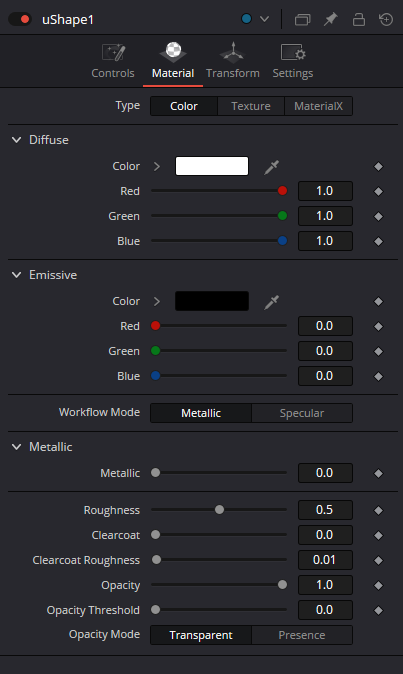Select the Texture material type
This screenshot has width=403, height=674.
[x=251, y=106]
